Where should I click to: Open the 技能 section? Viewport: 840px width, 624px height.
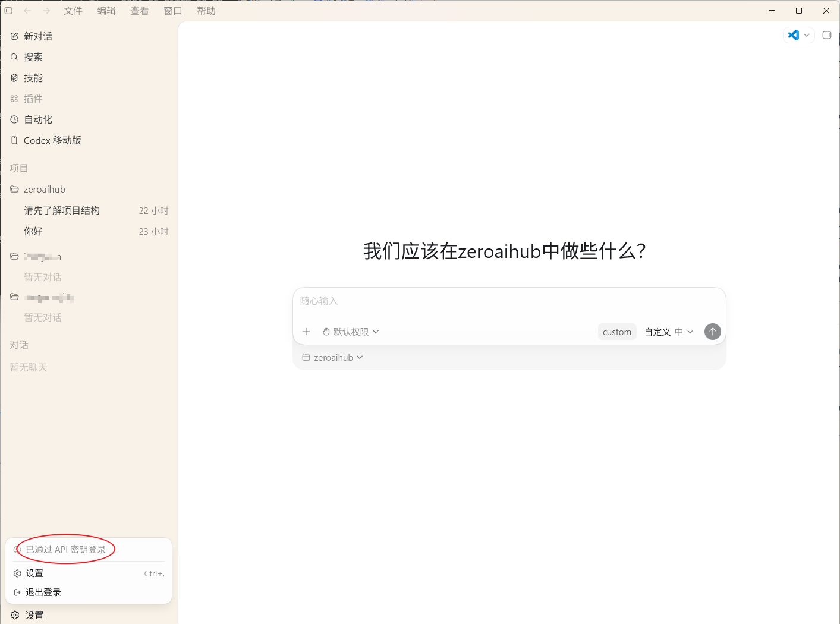89,78
